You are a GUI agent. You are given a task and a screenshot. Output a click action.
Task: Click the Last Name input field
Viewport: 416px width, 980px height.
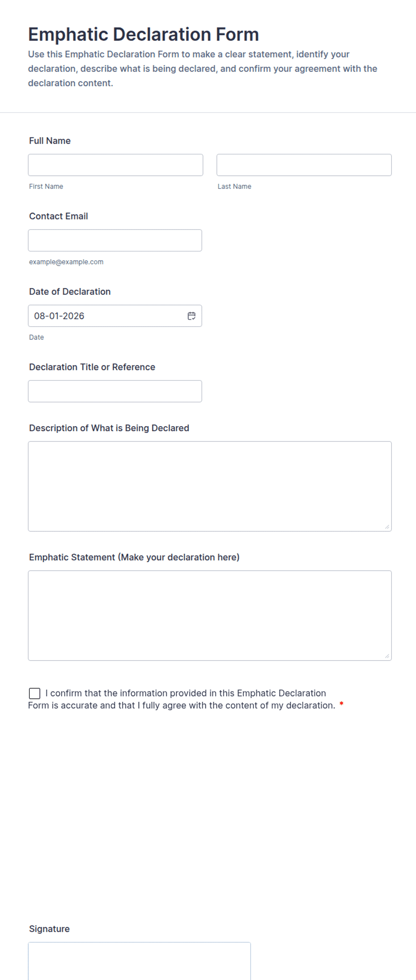tap(304, 165)
